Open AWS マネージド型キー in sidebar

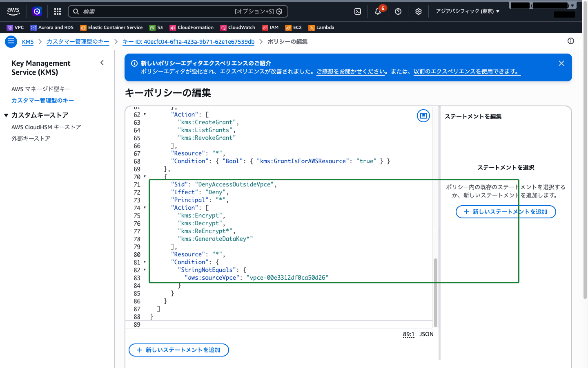41,89
